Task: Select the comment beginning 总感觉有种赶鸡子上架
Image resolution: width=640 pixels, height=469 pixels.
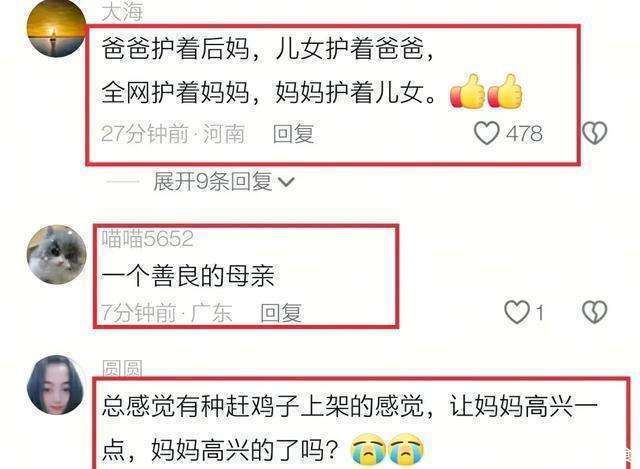Action: click(x=349, y=428)
